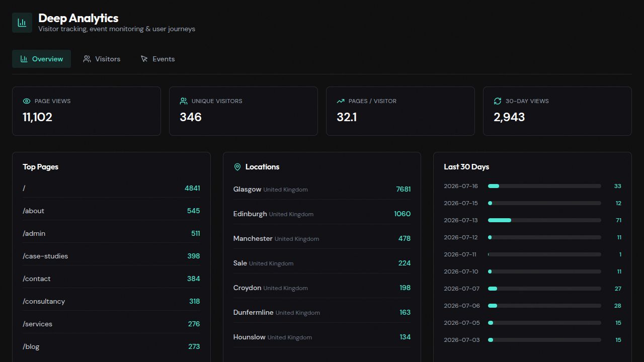Click the Last 30 Days heading

(x=466, y=167)
